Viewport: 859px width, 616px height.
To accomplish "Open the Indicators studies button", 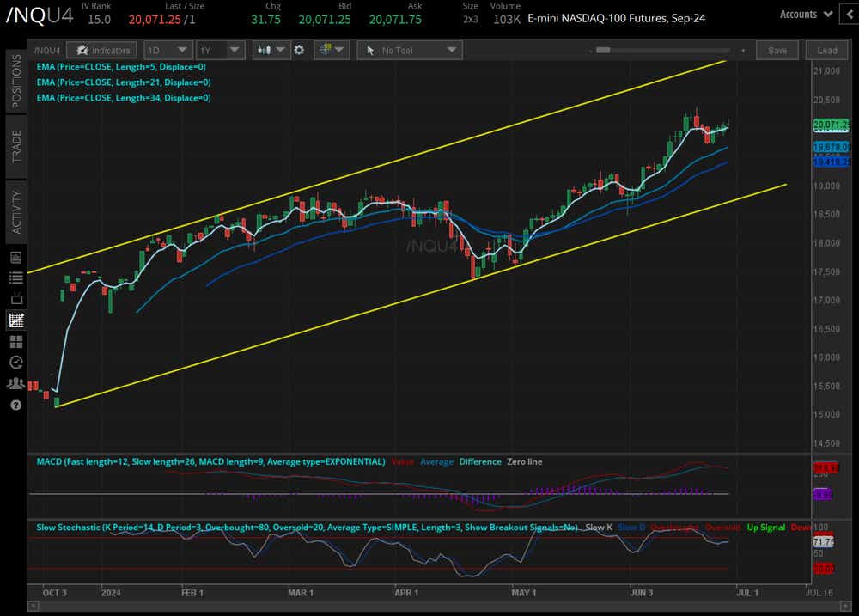I will (x=102, y=51).
